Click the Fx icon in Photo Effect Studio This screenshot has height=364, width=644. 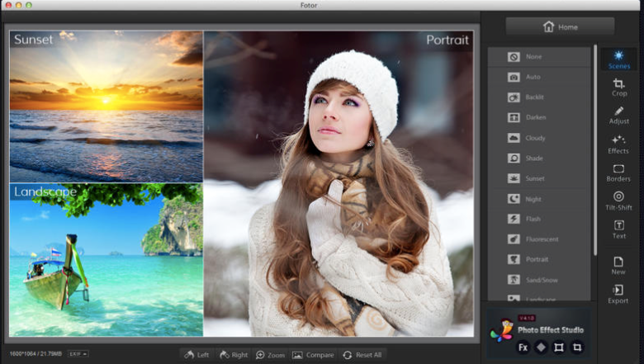523,347
